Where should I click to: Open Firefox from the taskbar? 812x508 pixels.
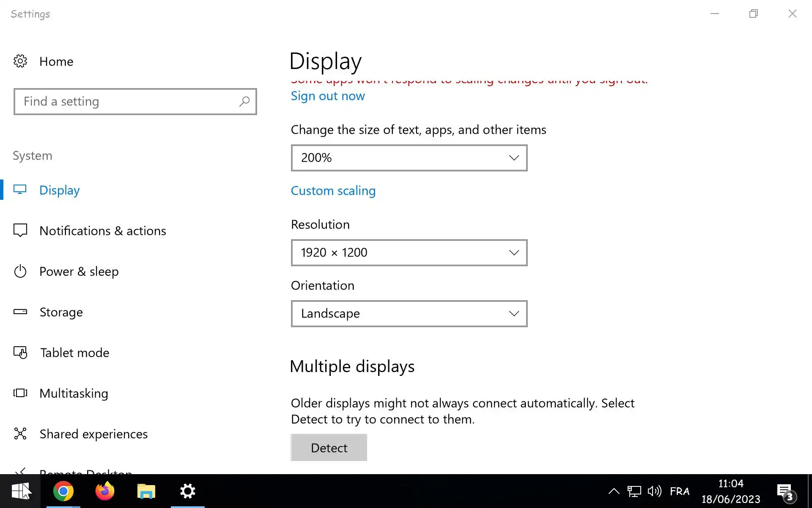104,491
